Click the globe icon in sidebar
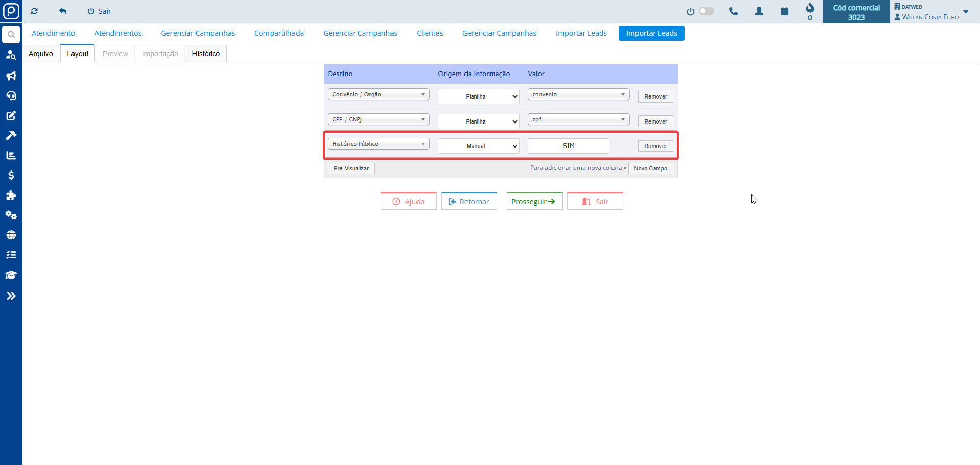 tap(11, 235)
